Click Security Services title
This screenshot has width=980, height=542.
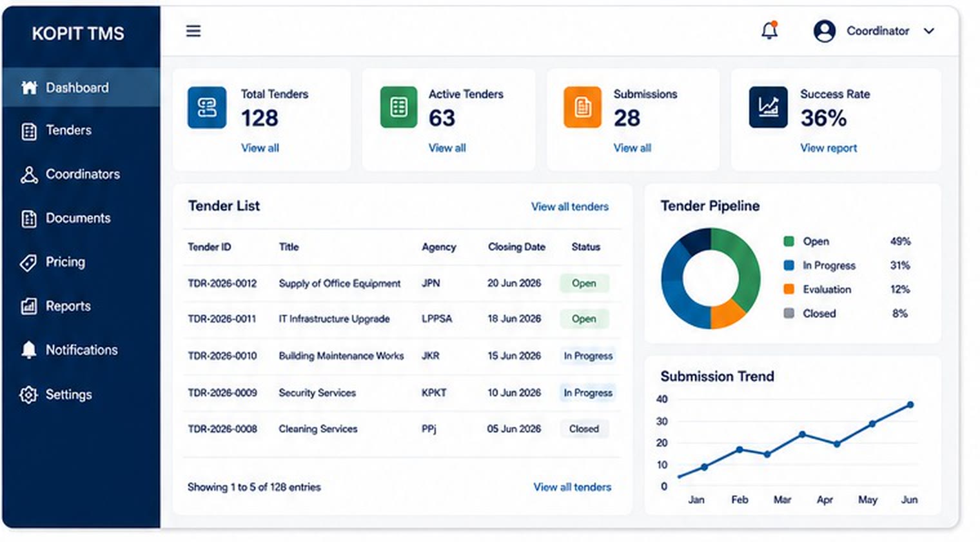click(x=317, y=392)
